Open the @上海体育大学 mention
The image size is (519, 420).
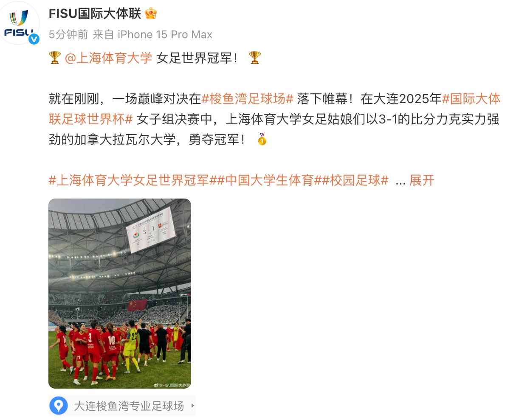pos(108,58)
